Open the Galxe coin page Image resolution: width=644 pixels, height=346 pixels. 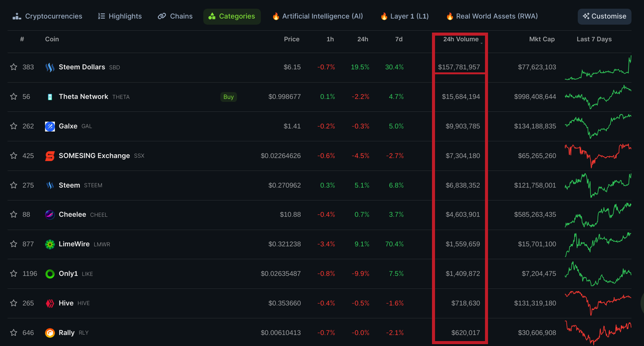click(x=68, y=126)
